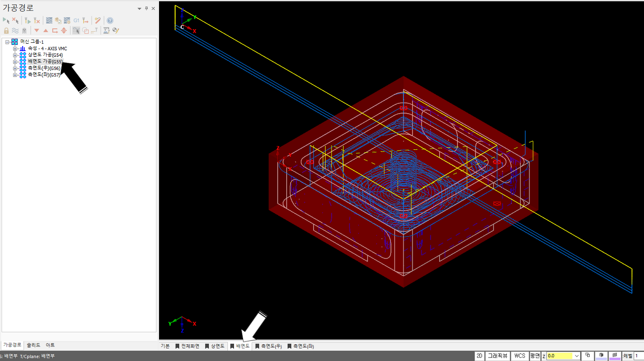Click the 그래픽뷰 status bar button
The image size is (644, 361).
coord(498,355)
